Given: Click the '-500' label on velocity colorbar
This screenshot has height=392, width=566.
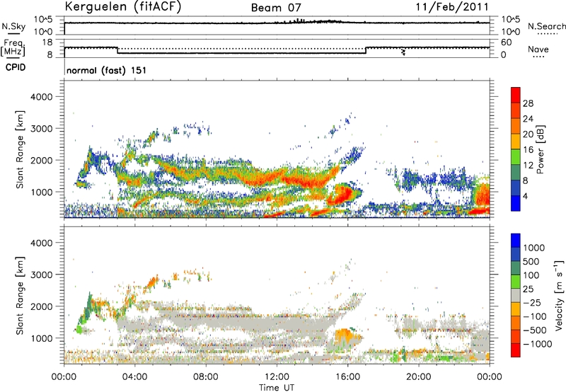Looking at the screenshot, I should 535,330.
